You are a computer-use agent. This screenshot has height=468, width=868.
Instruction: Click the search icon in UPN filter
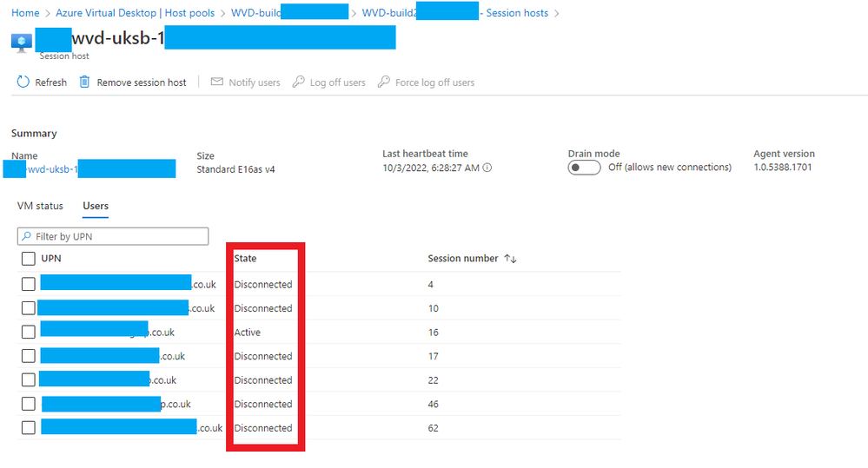(27, 236)
